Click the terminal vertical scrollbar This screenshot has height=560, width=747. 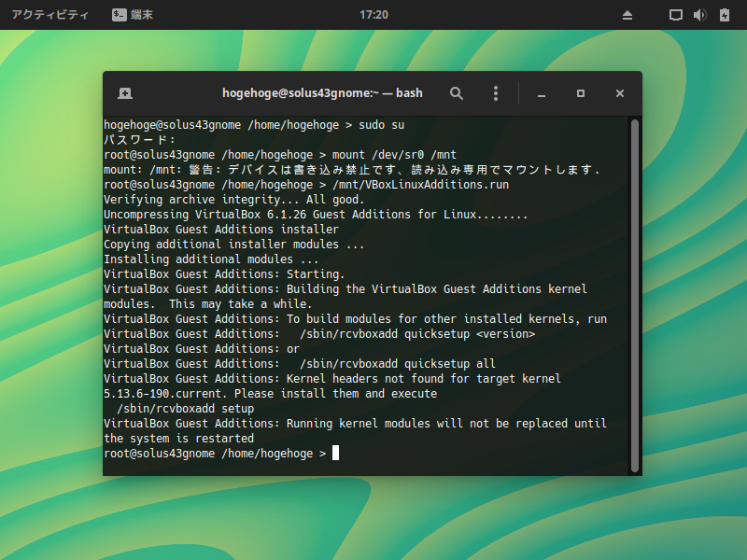click(635, 295)
